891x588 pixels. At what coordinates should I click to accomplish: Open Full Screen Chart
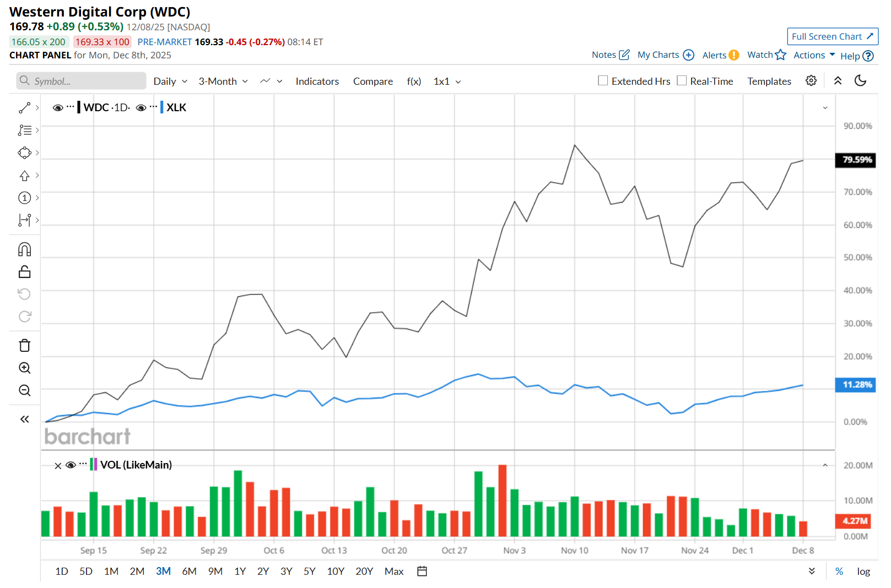833,36
